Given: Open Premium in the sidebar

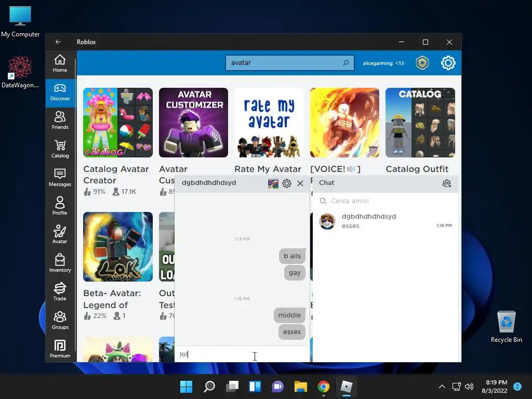Looking at the screenshot, I should click(60, 349).
